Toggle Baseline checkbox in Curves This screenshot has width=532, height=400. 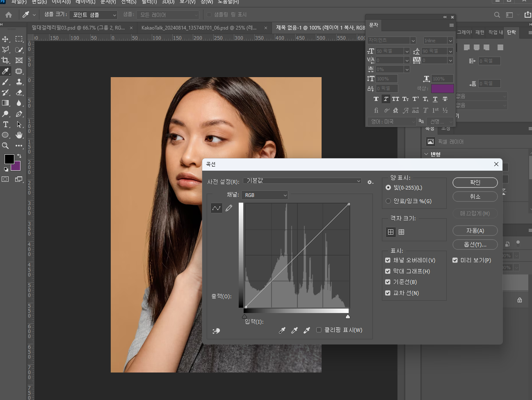click(x=388, y=282)
